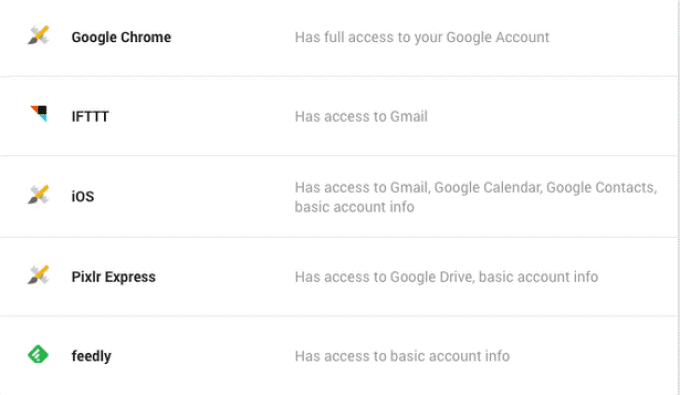
Task: Click the Google Chrome tools icon
Action: [x=39, y=36]
